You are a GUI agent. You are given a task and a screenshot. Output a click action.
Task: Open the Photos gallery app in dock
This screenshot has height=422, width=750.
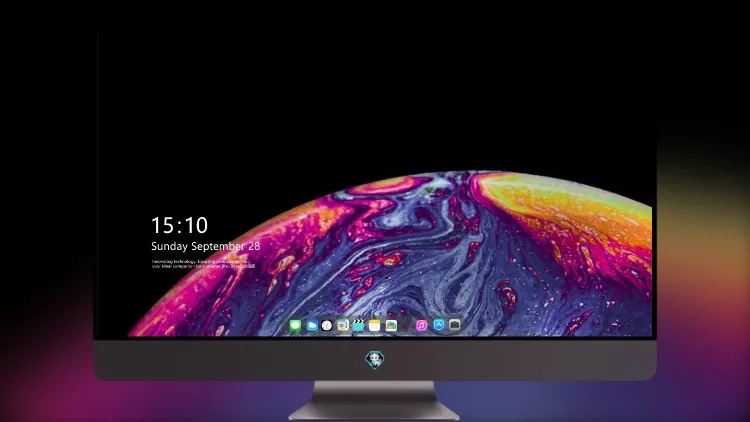pyautogui.click(x=391, y=326)
